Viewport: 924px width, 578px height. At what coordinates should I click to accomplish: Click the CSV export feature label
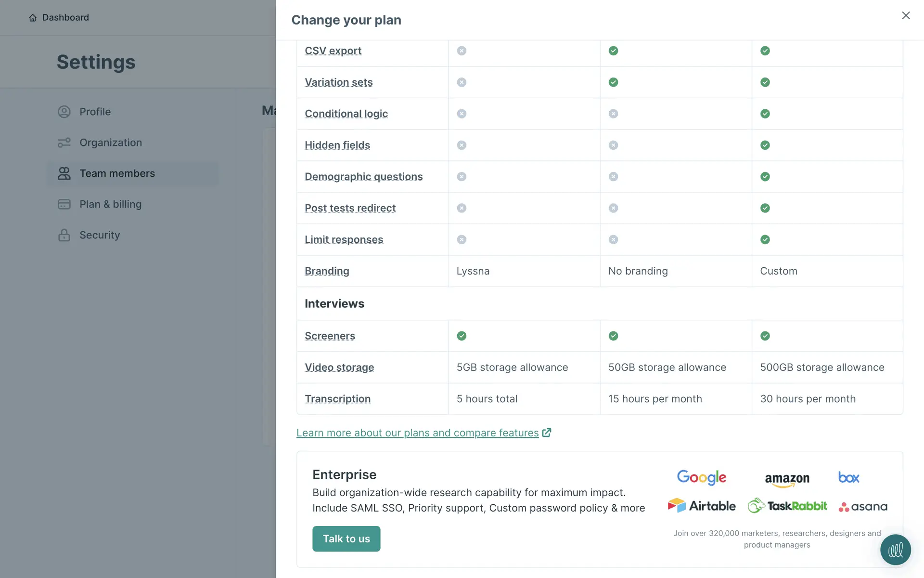point(333,51)
